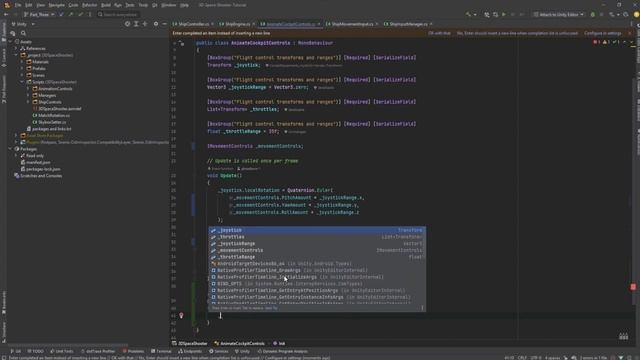This screenshot has width=640, height=360.
Task: Open the Help menu
Action: (184, 5)
